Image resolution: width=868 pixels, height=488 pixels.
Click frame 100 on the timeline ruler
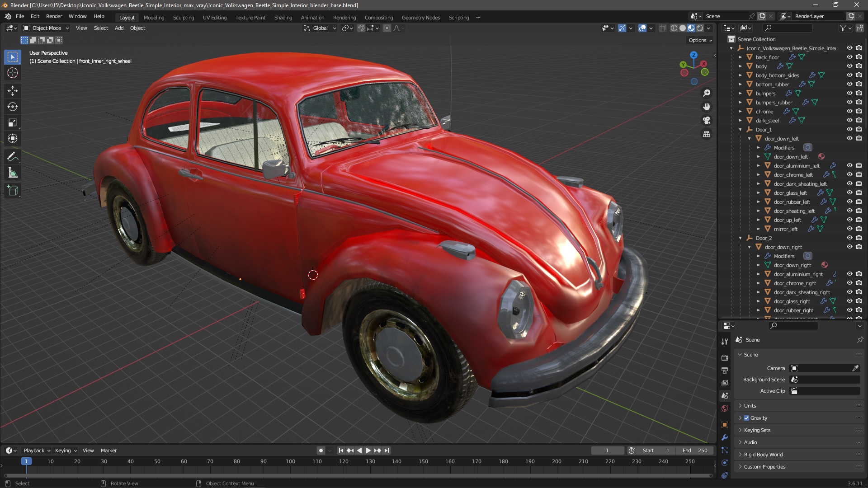pos(290,461)
